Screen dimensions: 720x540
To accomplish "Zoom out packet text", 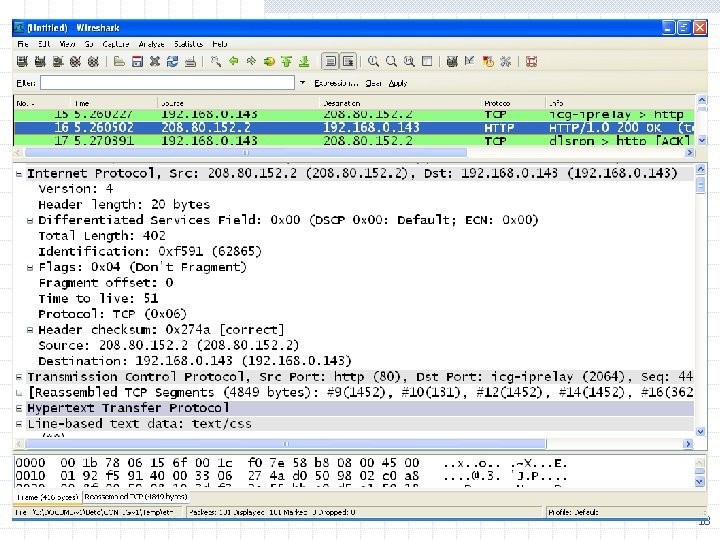I will 391,61.
